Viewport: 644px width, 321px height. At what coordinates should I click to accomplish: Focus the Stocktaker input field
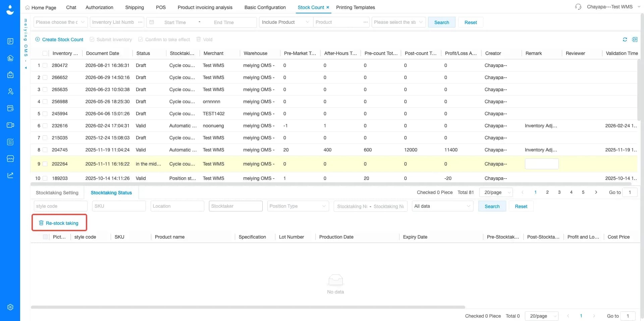pos(235,206)
